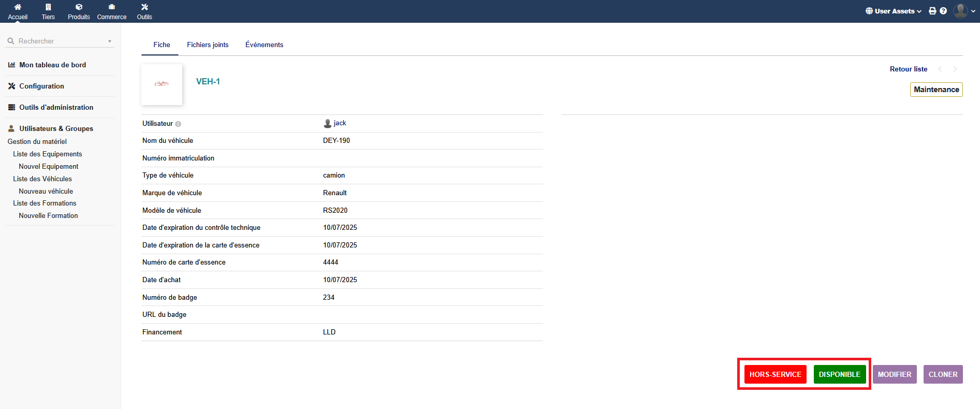Image resolution: width=980 pixels, height=409 pixels.
Task: Open the Produits cube icon
Action: pyautogui.click(x=79, y=7)
